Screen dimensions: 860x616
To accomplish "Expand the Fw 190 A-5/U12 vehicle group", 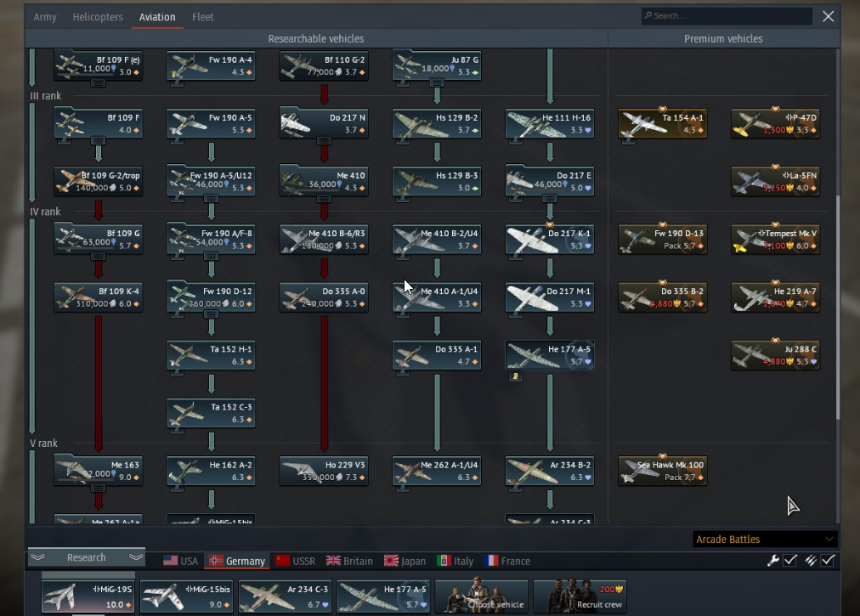I will pos(211,199).
